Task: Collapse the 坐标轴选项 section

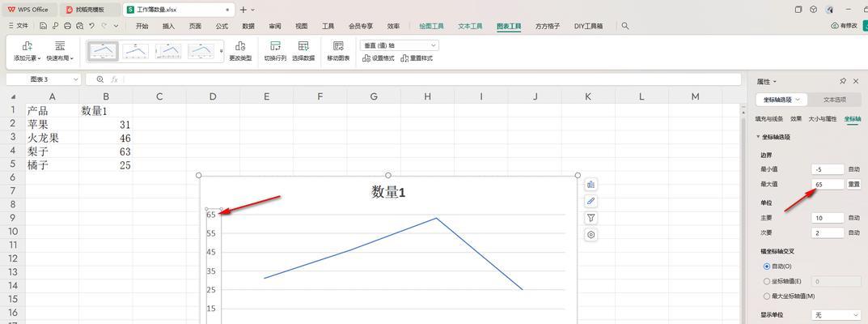Action: coord(759,137)
